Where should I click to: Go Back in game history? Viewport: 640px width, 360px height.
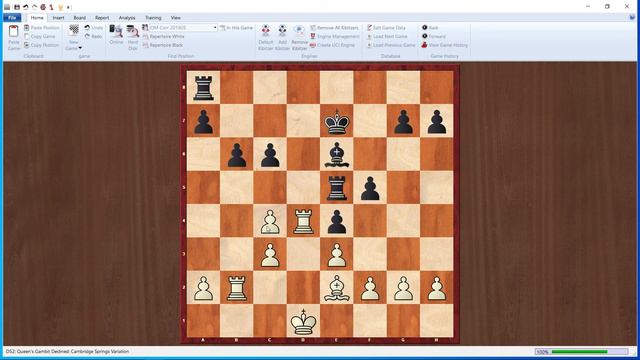430,28
